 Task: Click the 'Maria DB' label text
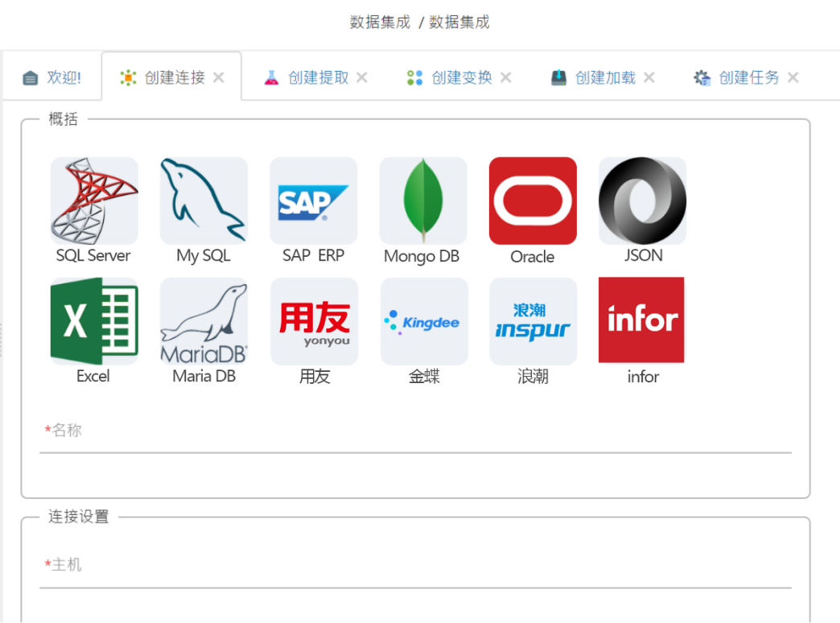[204, 377]
